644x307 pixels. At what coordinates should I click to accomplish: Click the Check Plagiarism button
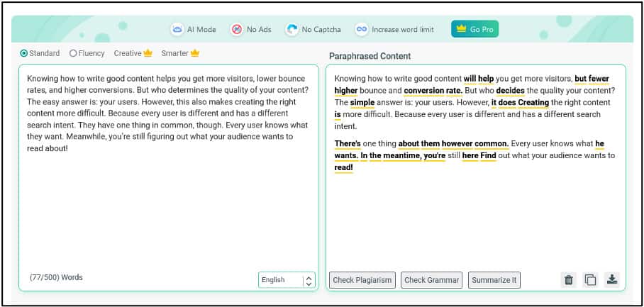(x=362, y=280)
